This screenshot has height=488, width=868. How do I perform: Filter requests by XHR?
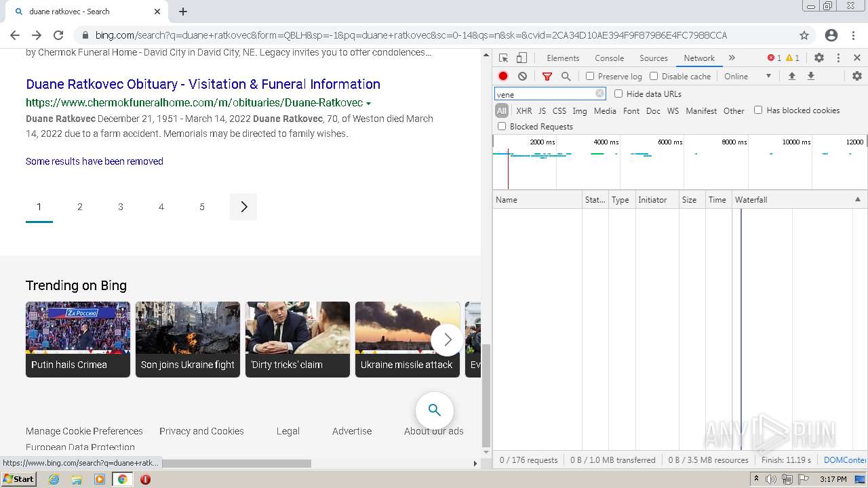pos(524,110)
